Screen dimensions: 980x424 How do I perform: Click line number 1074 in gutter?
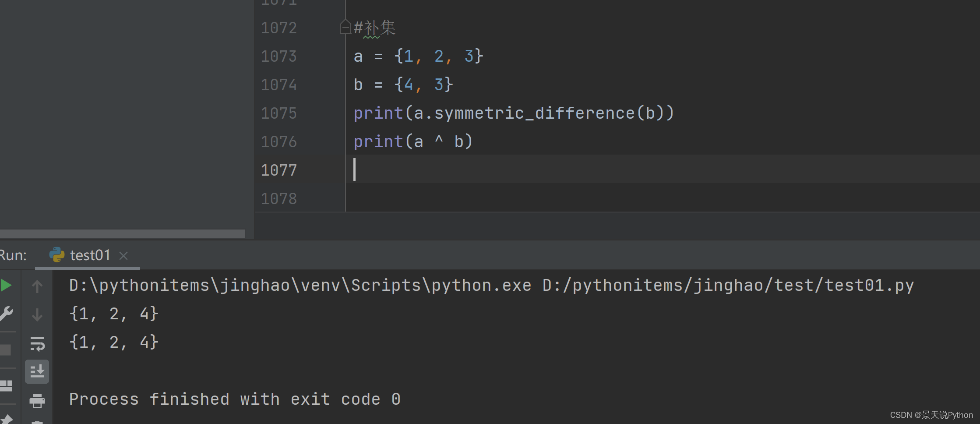pyautogui.click(x=279, y=85)
